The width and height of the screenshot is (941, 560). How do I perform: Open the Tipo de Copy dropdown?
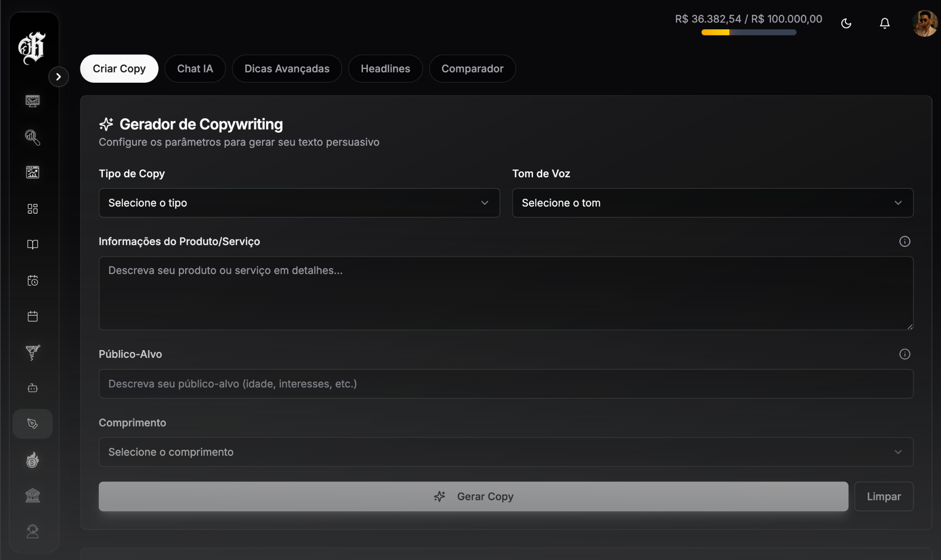pyautogui.click(x=299, y=203)
